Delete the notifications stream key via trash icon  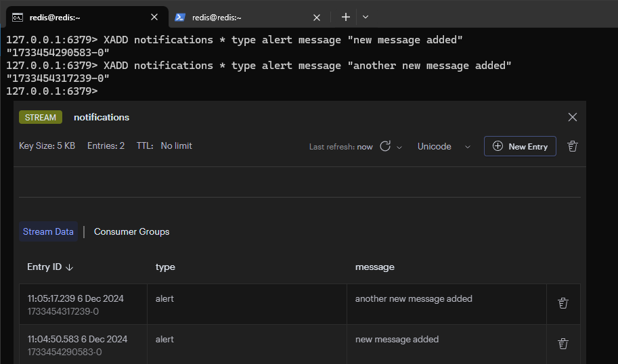point(573,146)
